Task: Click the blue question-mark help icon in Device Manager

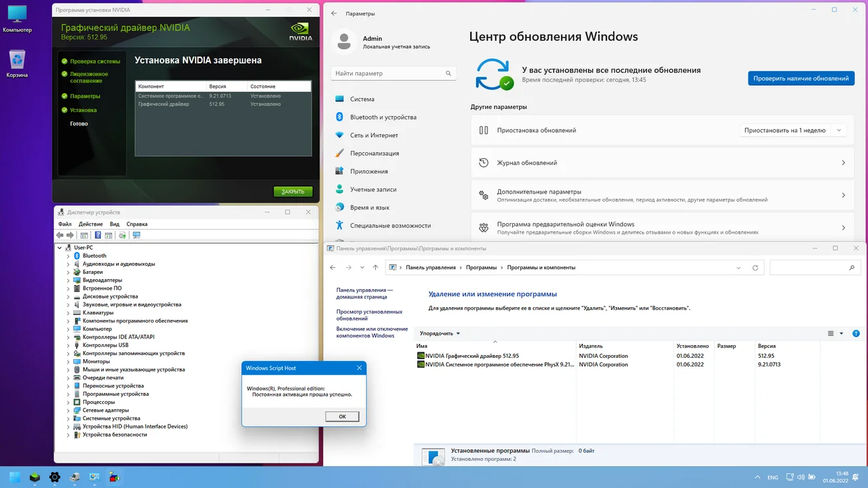Action: [x=97, y=235]
